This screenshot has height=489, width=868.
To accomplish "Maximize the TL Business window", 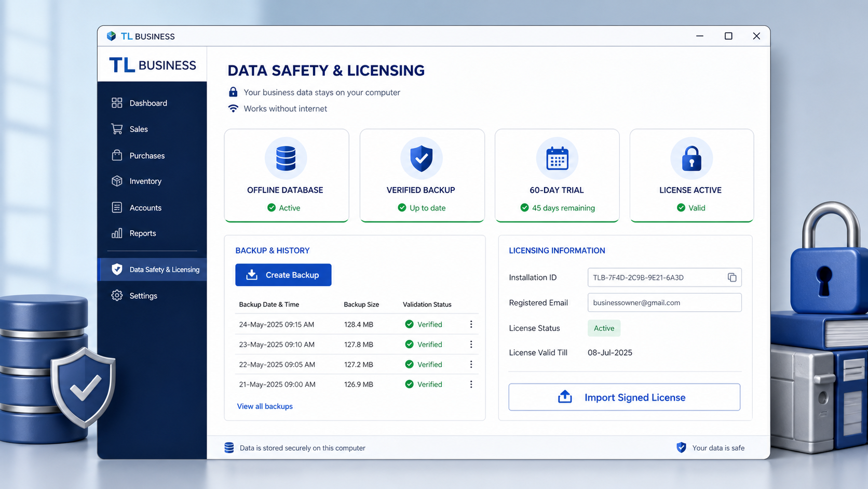I will pyautogui.click(x=728, y=36).
